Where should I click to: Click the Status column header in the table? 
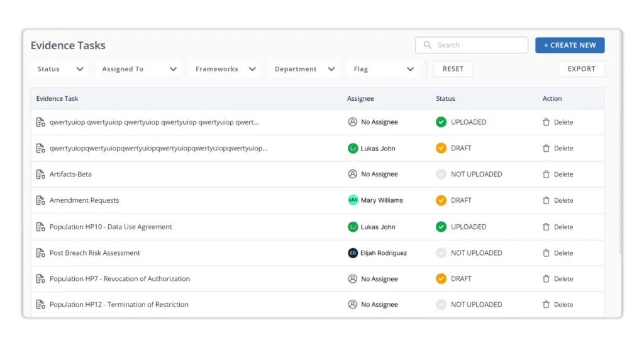[x=446, y=99]
